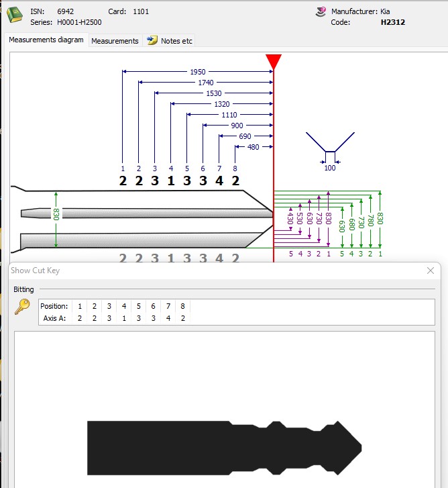448x488 pixels.
Task: Click the 1740 spacing measurement
Action: pyautogui.click(x=206, y=83)
